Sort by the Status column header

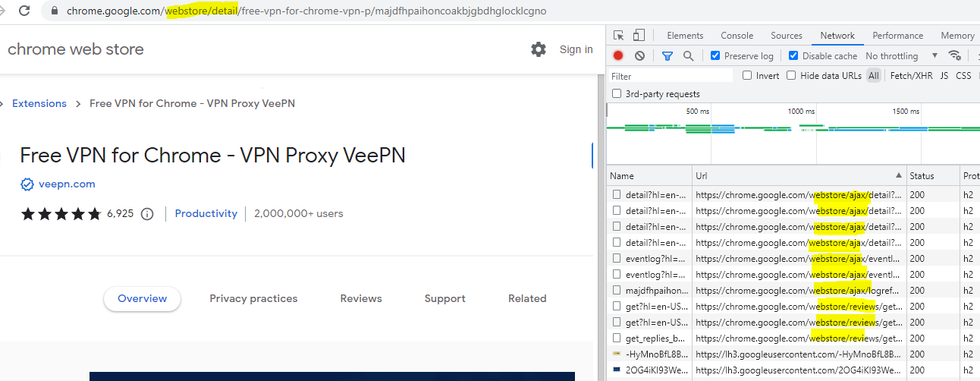tap(933, 175)
